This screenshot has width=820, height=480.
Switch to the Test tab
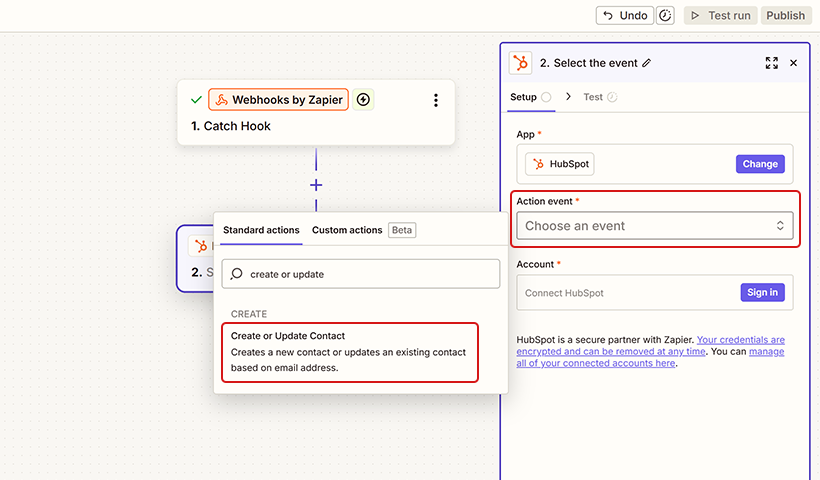click(593, 97)
